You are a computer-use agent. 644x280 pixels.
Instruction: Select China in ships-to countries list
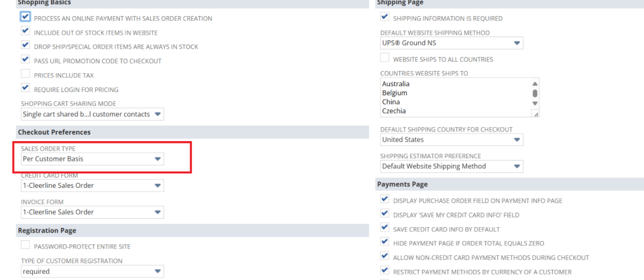click(x=391, y=102)
